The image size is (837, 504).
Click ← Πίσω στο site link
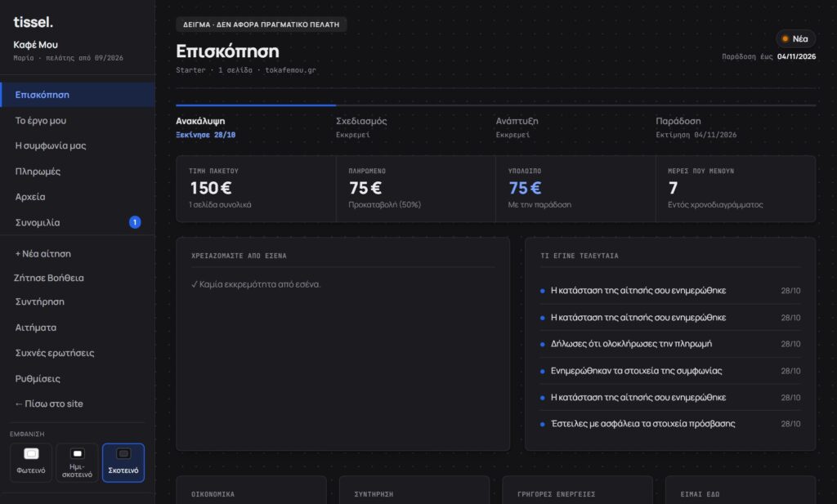point(78,404)
